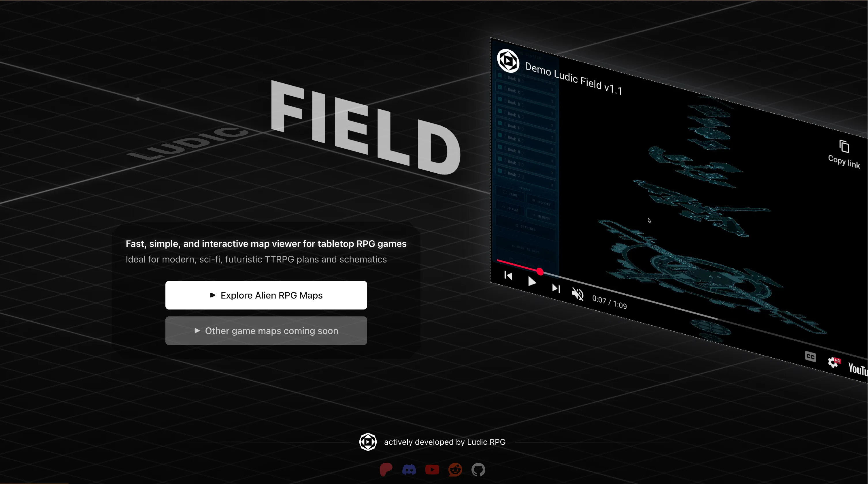868x484 pixels.
Task: Play the demo video
Action: click(x=532, y=281)
